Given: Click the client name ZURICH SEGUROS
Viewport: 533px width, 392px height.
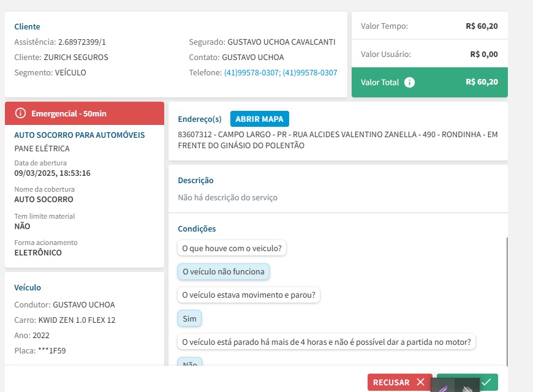Looking at the screenshot, I should click(76, 57).
